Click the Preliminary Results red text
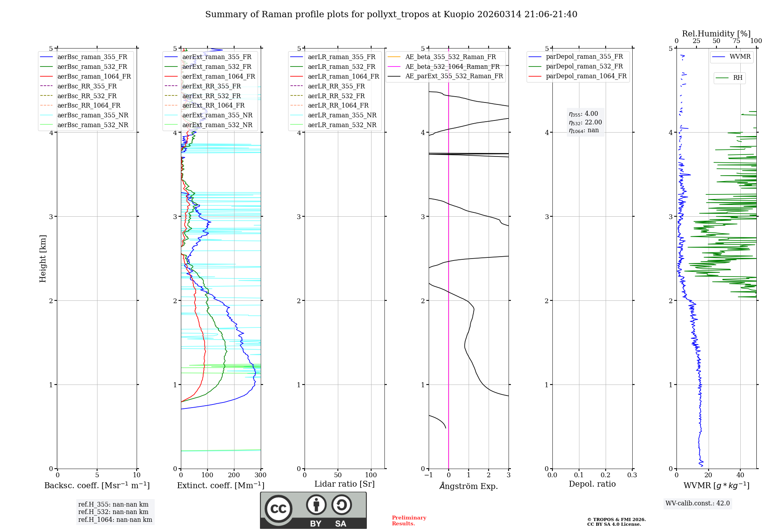The image size is (783, 532). [409, 520]
